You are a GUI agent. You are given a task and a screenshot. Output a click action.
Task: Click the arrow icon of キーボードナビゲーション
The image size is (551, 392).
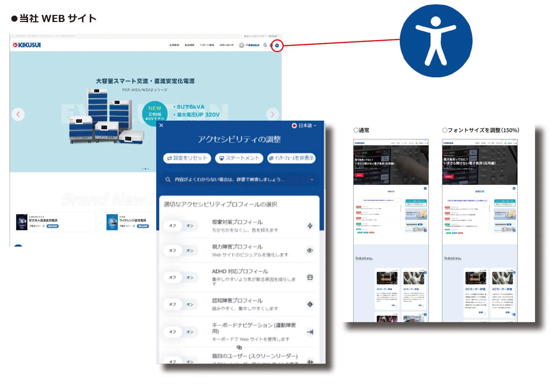(x=310, y=332)
